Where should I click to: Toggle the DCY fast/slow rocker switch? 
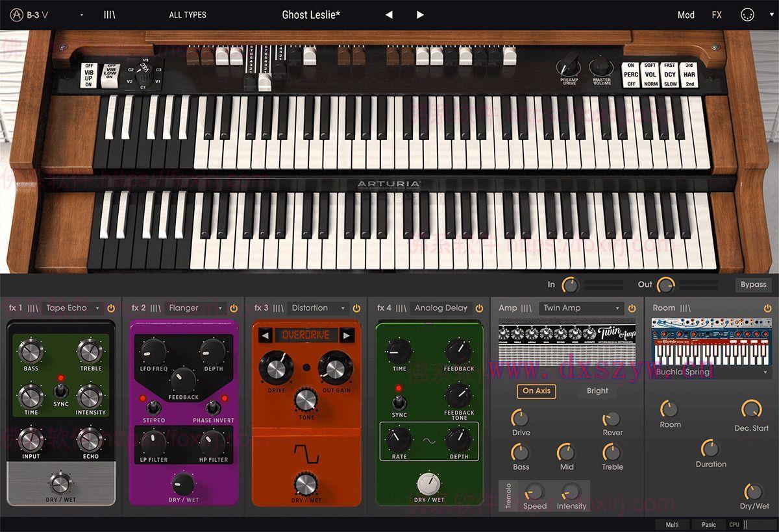[x=670, y=75]
